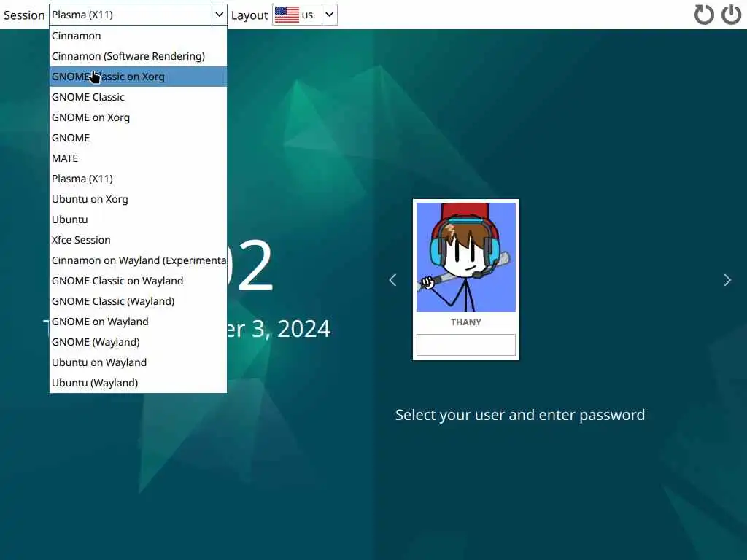
Task: Choose GNOME on Wayland session
Action: 138,322
